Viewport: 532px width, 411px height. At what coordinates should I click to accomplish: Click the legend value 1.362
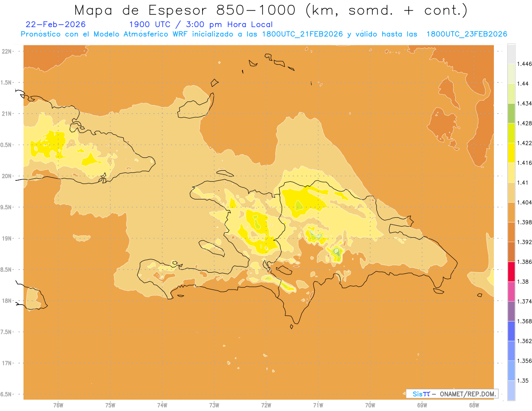[524, 341]
